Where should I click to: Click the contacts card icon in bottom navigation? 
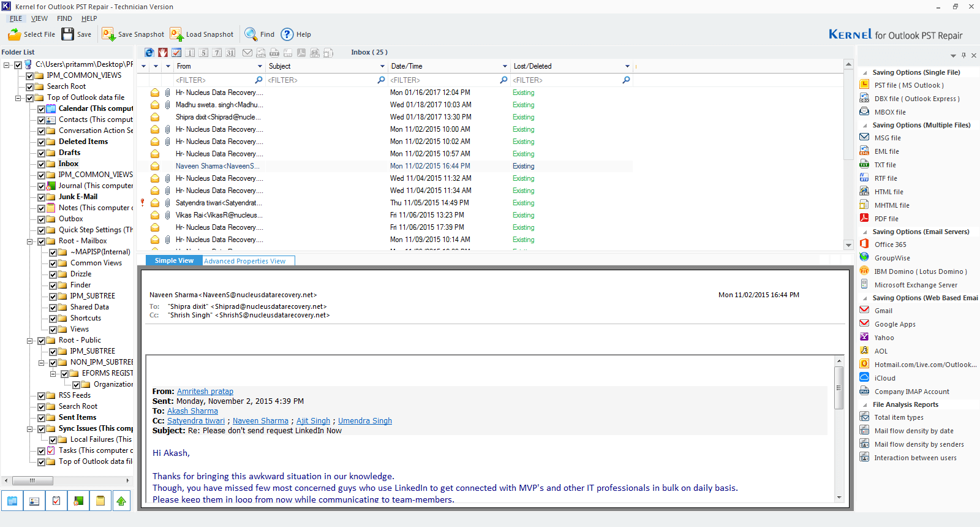(34, 501)
